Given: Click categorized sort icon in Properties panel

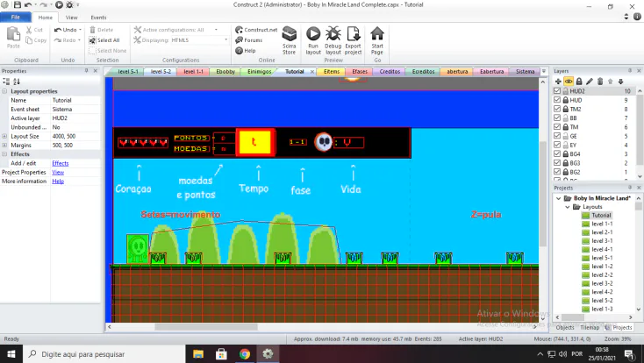Looking at the screenshot, I should tap(6, 82).
